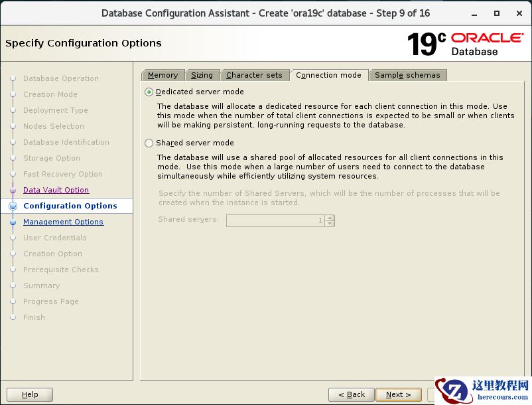The width and height of the screenshot is (532, 405).
Task: Choose Shared server mode radio button
Action: 149,143
